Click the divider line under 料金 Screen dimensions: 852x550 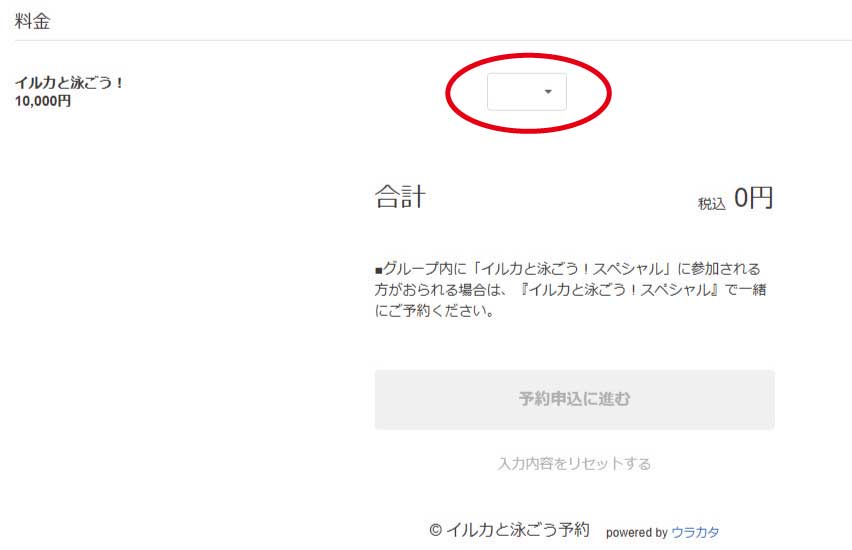point(433,40)
